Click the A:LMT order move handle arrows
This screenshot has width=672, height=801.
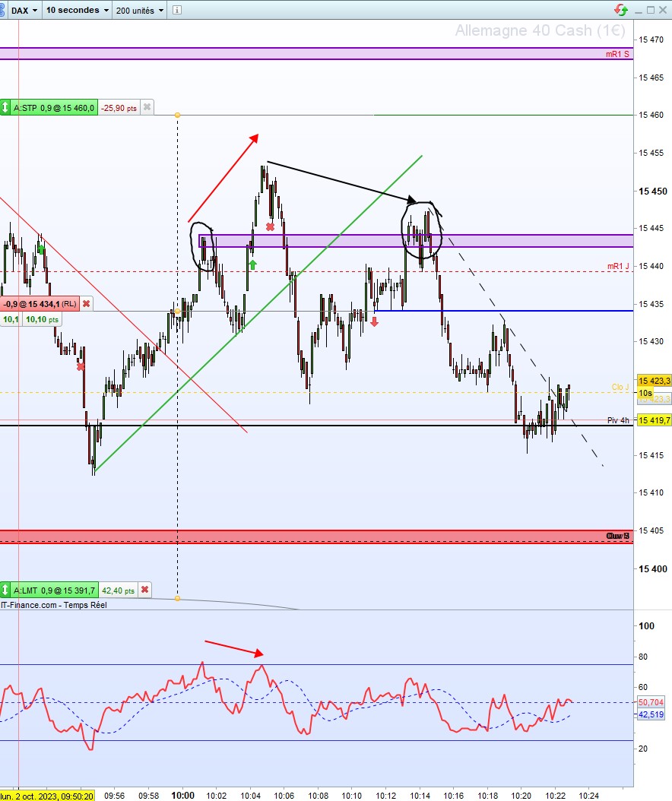(x=5, y=590)
